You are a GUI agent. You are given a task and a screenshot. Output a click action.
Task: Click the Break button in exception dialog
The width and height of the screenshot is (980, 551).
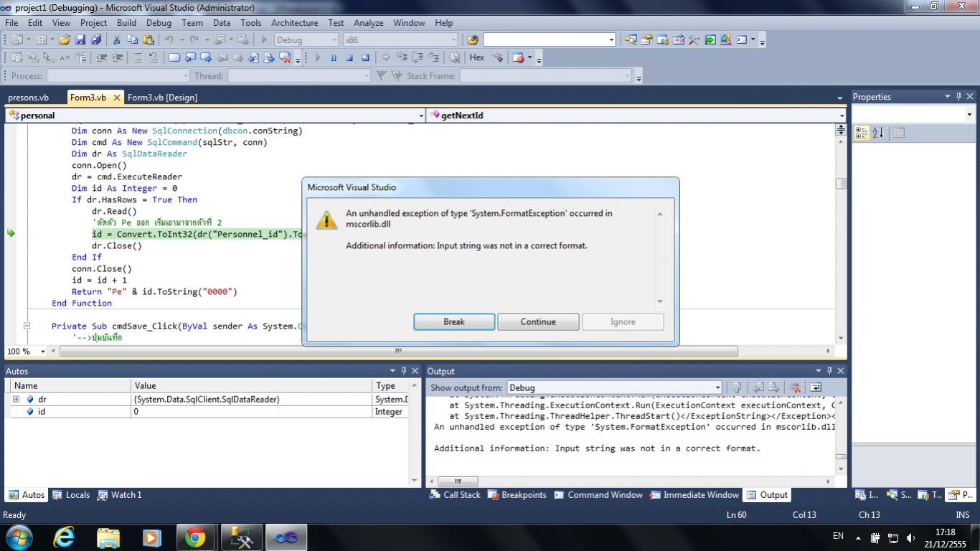454,322
